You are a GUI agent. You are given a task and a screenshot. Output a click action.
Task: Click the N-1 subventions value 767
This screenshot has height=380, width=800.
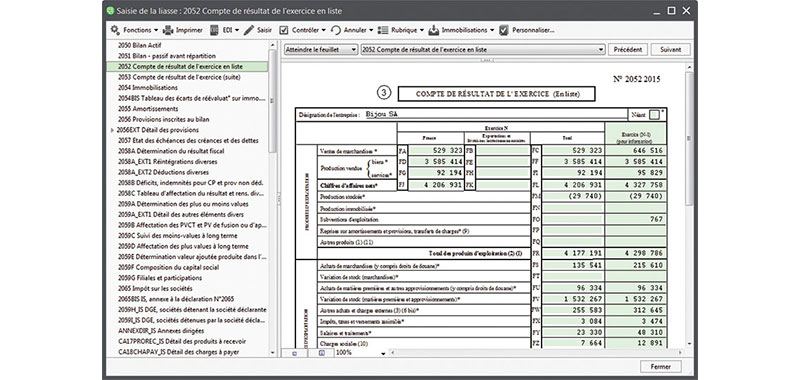[636, 219]
